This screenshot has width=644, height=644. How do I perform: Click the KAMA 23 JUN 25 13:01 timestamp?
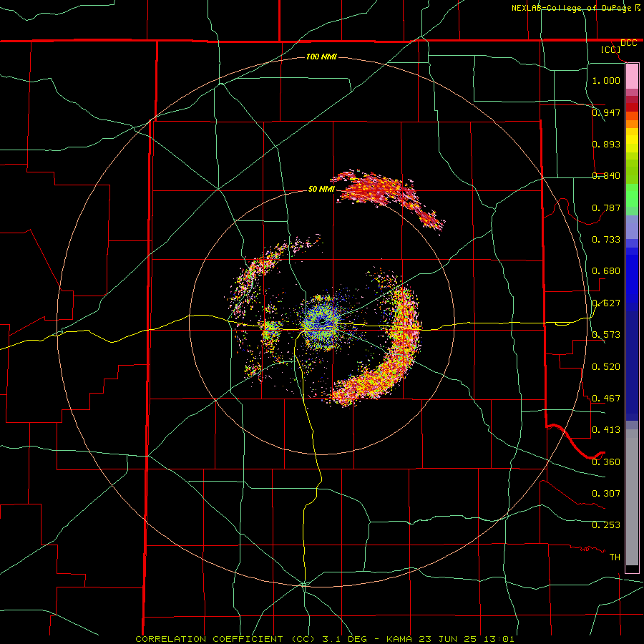(x=450, y=639)
